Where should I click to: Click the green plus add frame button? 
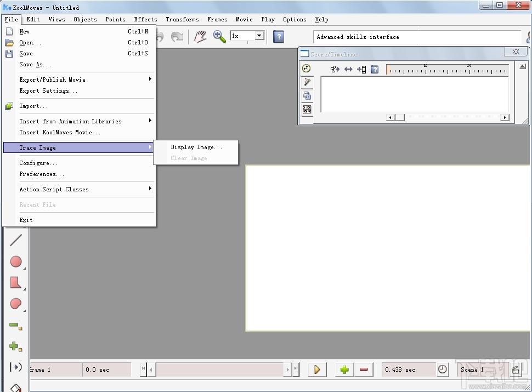click(x=344, y=370)
